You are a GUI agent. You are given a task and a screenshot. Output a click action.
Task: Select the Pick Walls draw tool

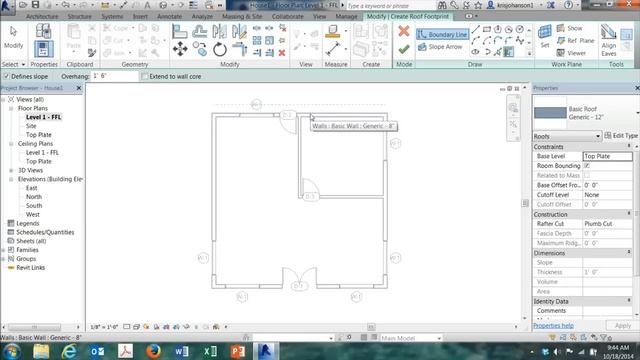pyautogui.click(x=509, y=52)
